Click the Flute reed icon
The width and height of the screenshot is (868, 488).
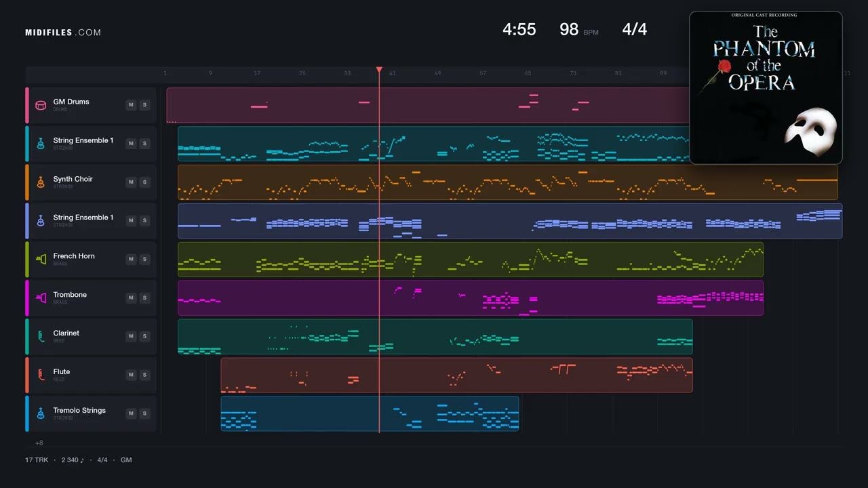coord(41,375)
